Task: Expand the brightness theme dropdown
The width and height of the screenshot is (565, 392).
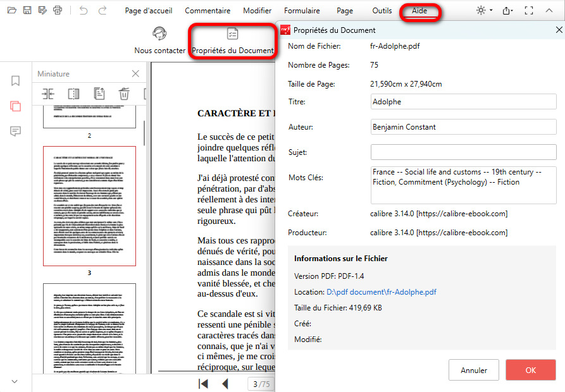Action: coord(484,11)
